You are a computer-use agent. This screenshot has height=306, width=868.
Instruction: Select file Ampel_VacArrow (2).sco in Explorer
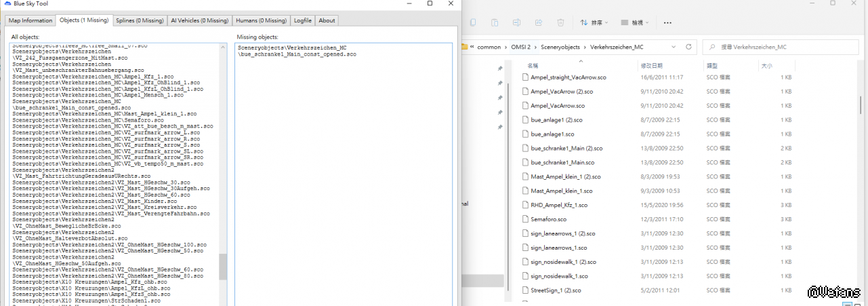562,92
